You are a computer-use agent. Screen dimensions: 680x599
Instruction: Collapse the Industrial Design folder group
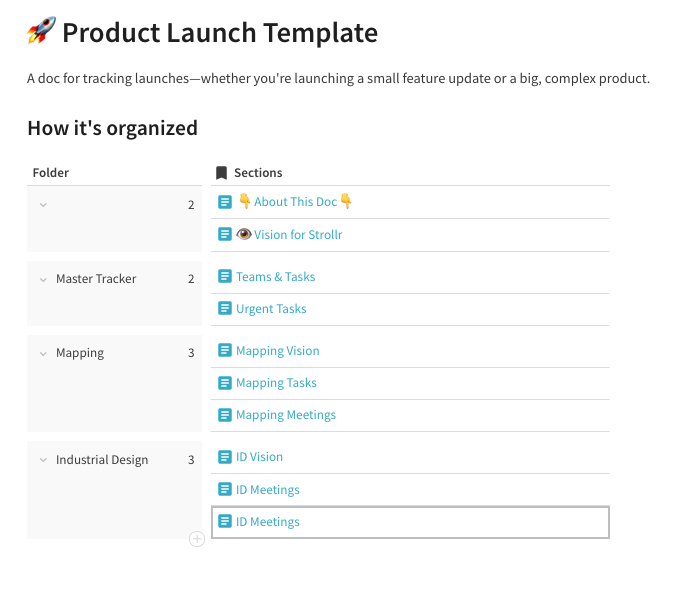[43, 460]
